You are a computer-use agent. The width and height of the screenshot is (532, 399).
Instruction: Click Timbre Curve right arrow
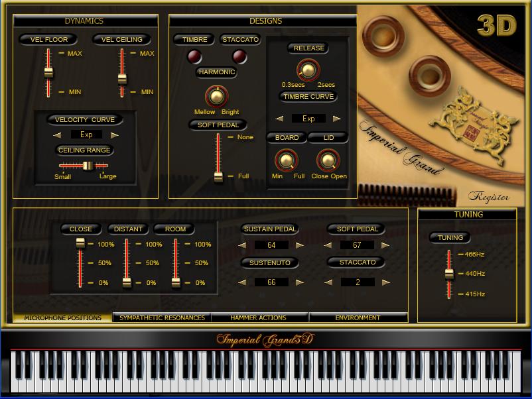point(336,119)
